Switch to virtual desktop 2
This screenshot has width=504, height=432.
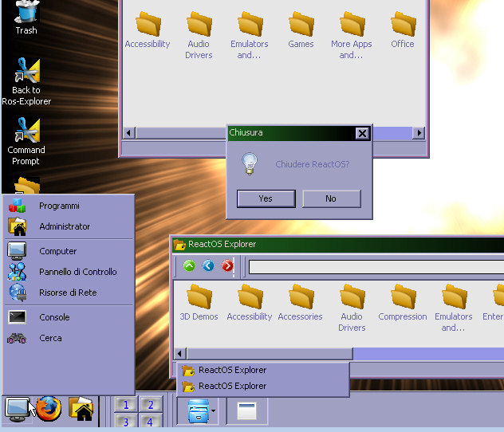(x=151, y=405)
